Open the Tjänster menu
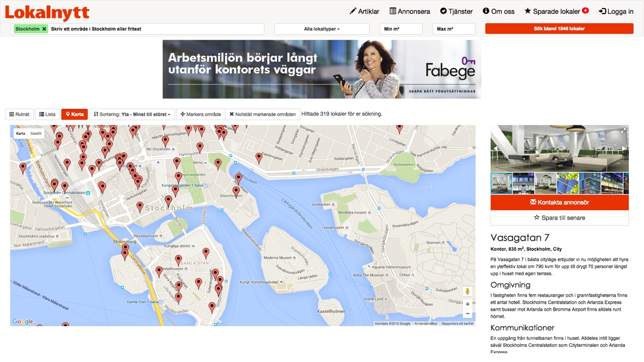The width and height of the screenshot is (644, 362). pos(456,11)
